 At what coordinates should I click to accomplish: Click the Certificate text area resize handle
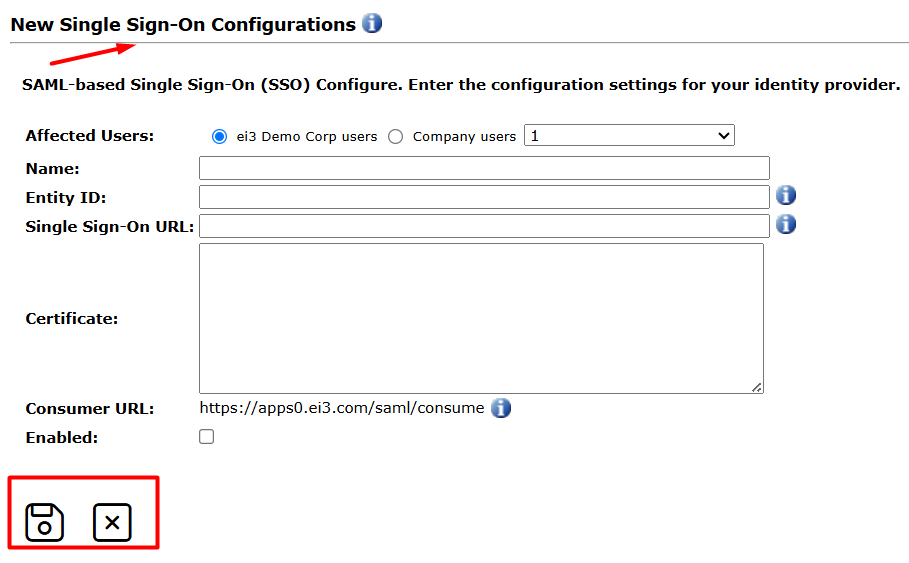(757, 387)
